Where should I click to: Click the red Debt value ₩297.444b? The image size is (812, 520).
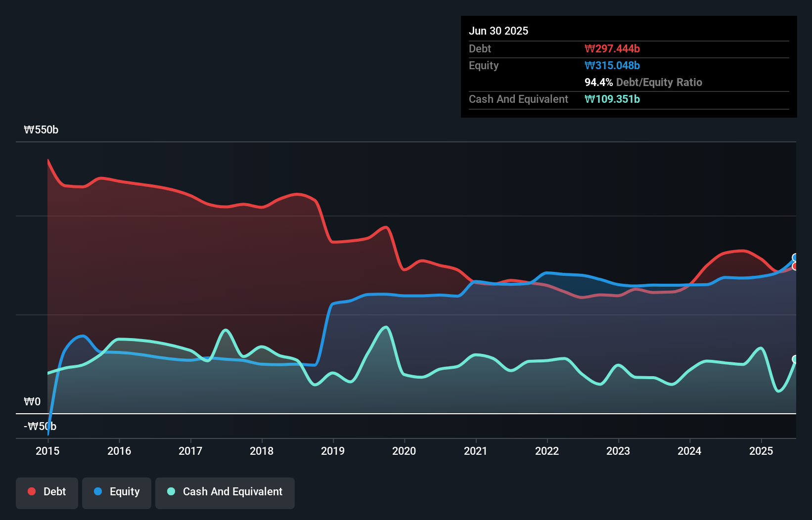pyautogui.click(x=612, y=48)
